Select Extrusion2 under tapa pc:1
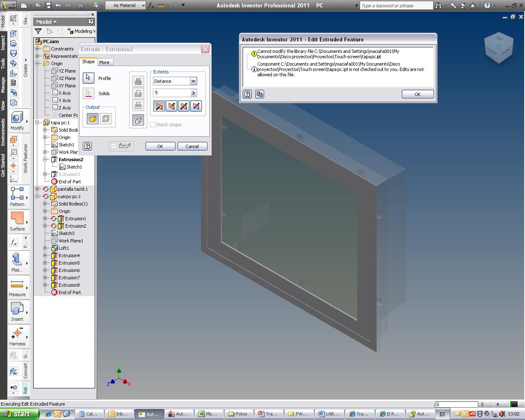 pos(71,160)
